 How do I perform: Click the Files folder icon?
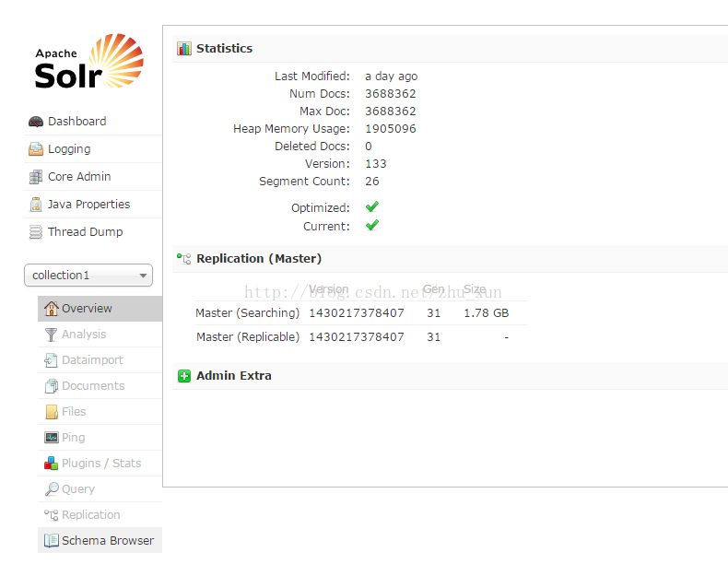[52, 412]
